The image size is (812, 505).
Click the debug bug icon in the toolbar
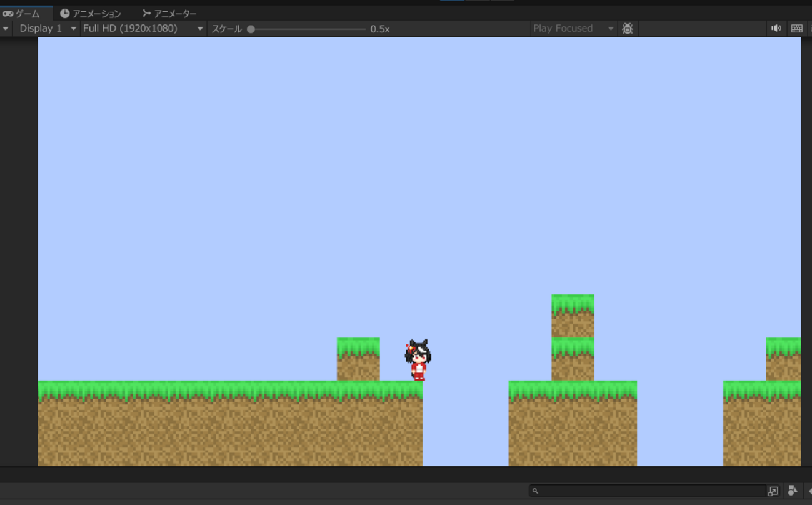627,28
